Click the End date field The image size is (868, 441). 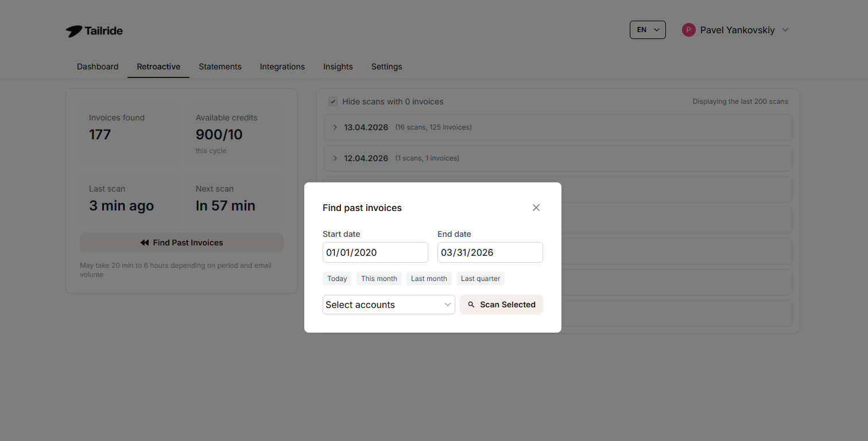490,252
